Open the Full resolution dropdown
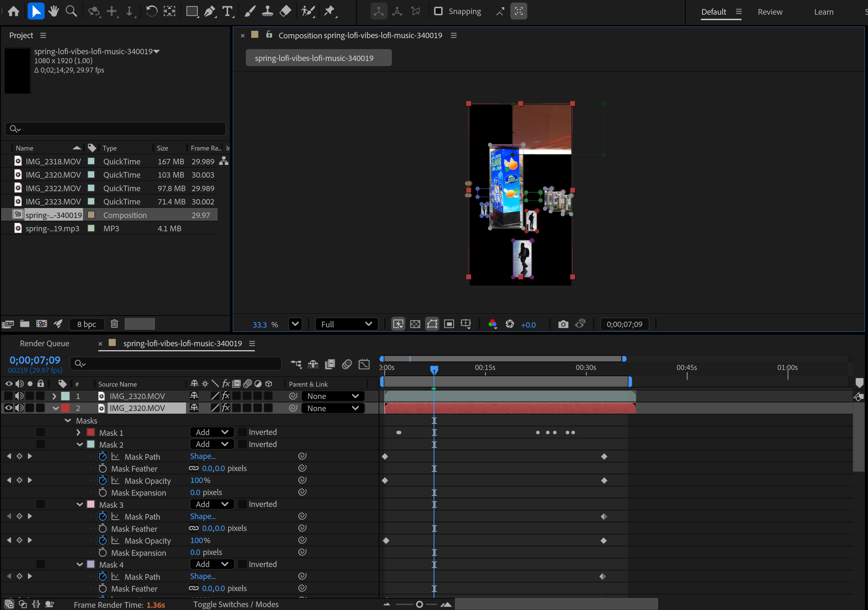This screenshot has width=868, height=610. pyautogui.click(x=346, y=324)
